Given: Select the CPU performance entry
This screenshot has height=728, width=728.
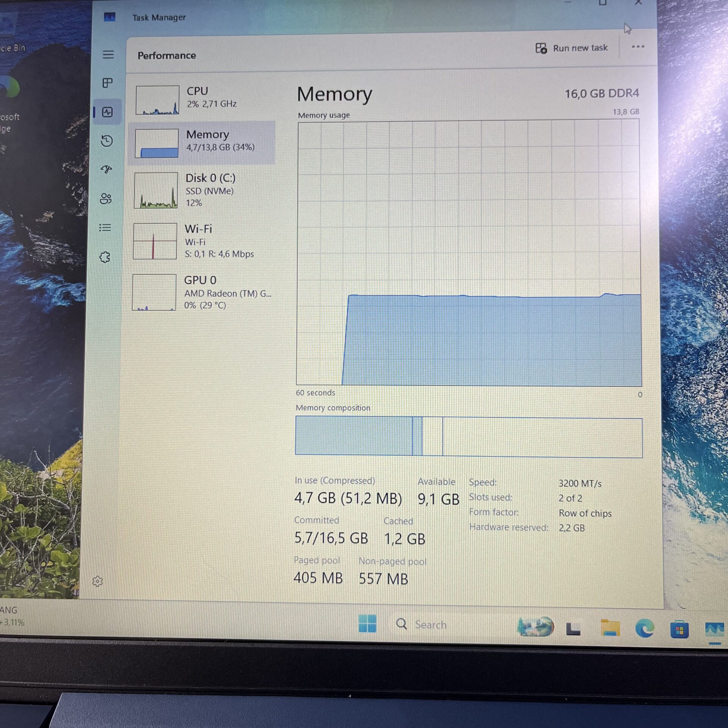Looking at the screenshot, I should point(202,100).
